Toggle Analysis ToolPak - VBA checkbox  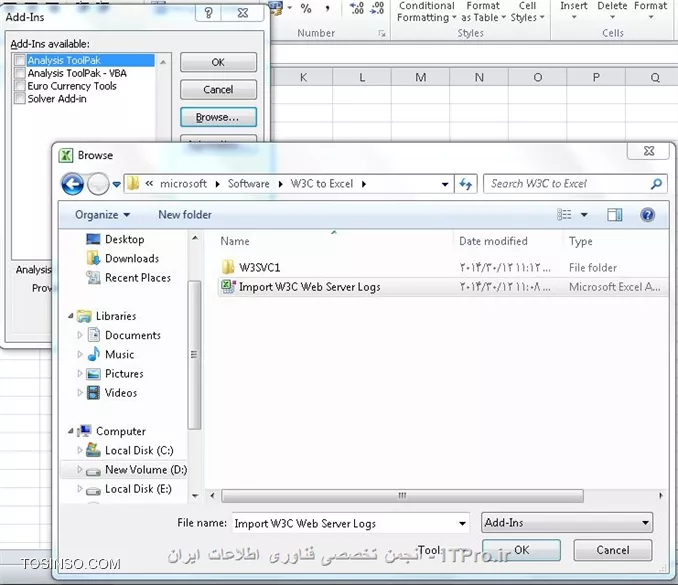[19, 73]
